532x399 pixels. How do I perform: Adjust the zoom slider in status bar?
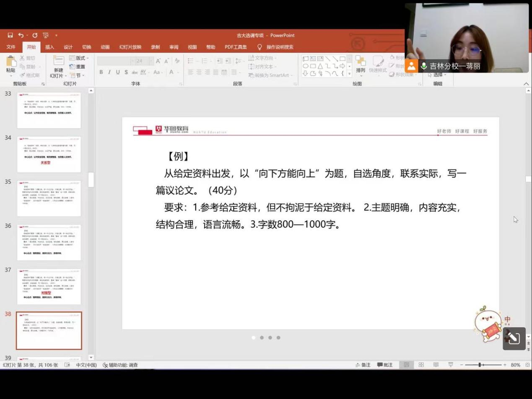click(480, 365)
